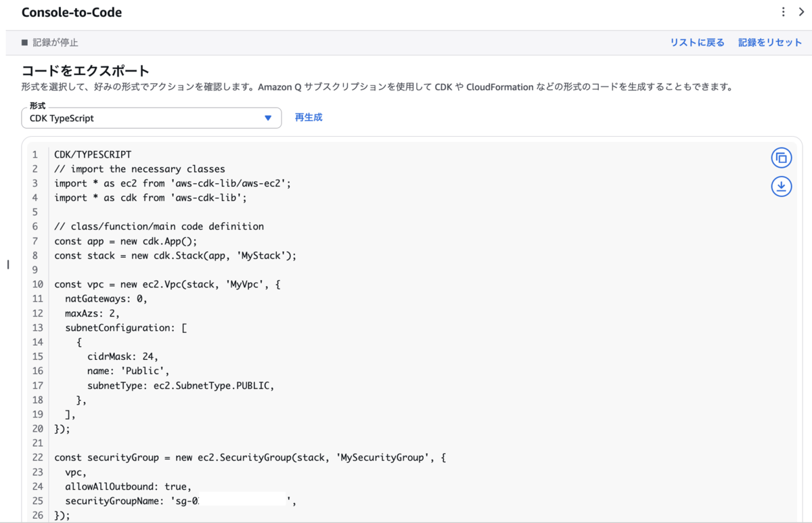Image resolution: width=812 pixels, height=523 pixels.
Task: Click the const securityGroup declaration line
Action: pos(250,458)
